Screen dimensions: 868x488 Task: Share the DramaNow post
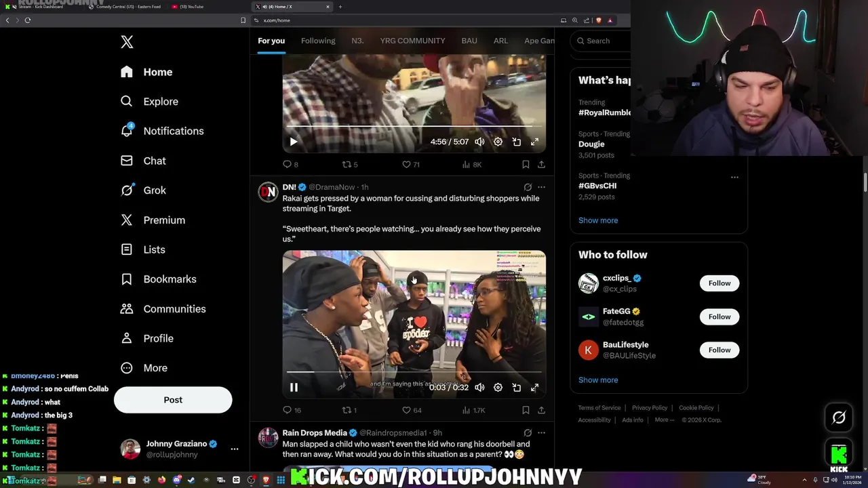point(541,410)
